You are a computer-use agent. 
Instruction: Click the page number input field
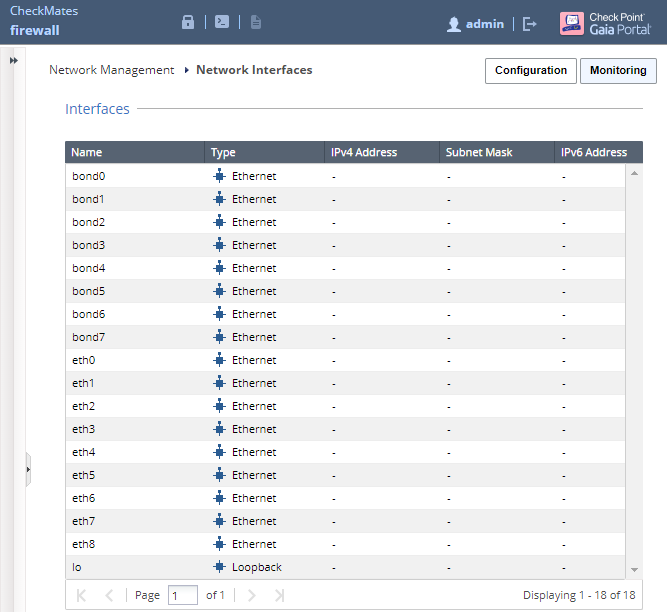pos(183,595)
